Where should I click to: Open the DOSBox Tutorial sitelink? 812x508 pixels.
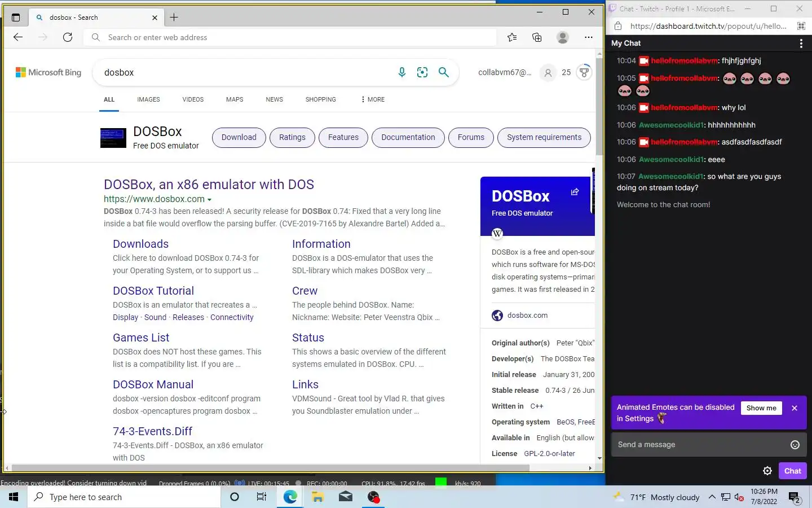coord(153,291)
